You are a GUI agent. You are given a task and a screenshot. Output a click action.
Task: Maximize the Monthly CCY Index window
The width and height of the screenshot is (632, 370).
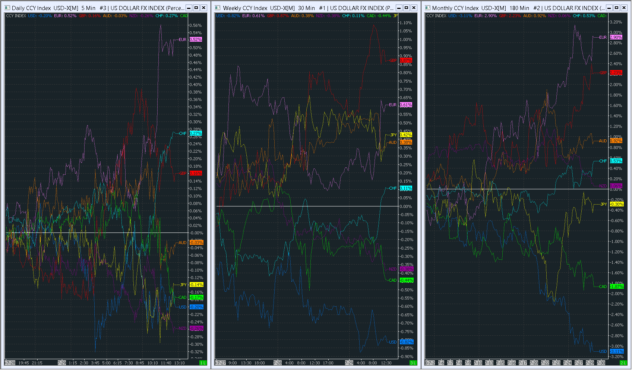tap(617, 8)
